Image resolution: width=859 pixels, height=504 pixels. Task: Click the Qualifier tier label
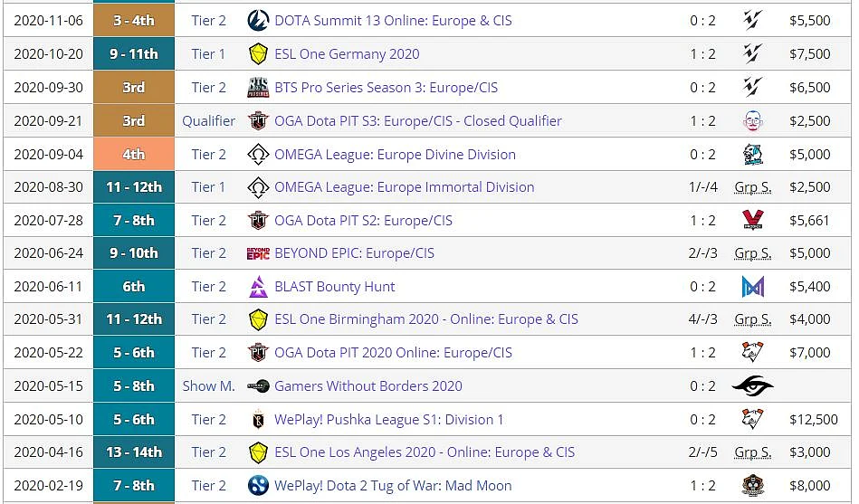(209, 121)
